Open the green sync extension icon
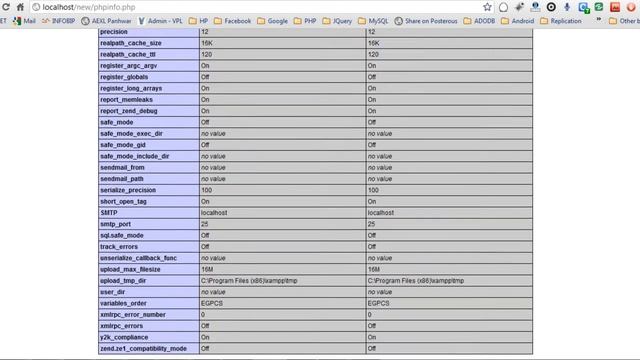This screenshot has width=640, height=360. 599,7
